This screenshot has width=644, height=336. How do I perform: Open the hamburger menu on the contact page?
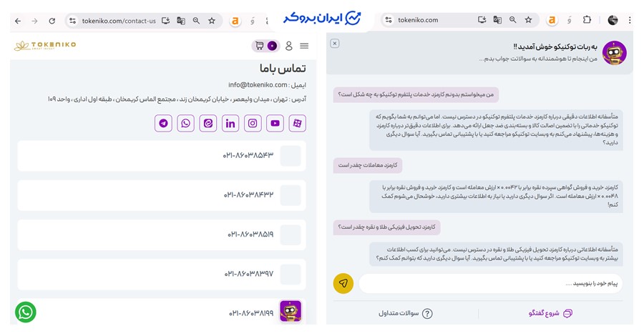pos(304,46)
